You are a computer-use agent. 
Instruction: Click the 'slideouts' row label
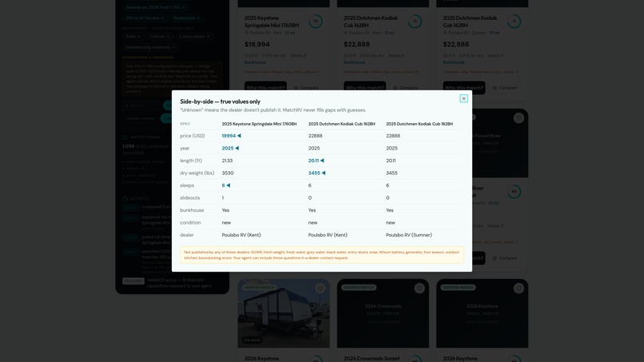click(189, 197)
